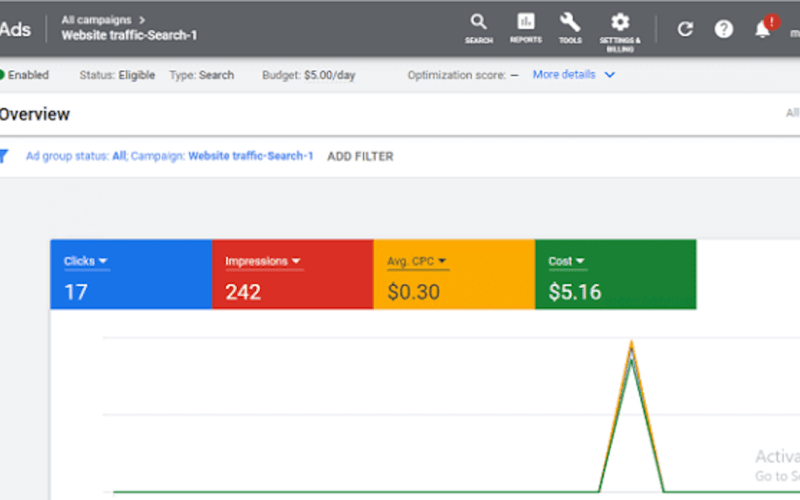
Task: Click the ADD FILTER button
Action: [360, 156]
